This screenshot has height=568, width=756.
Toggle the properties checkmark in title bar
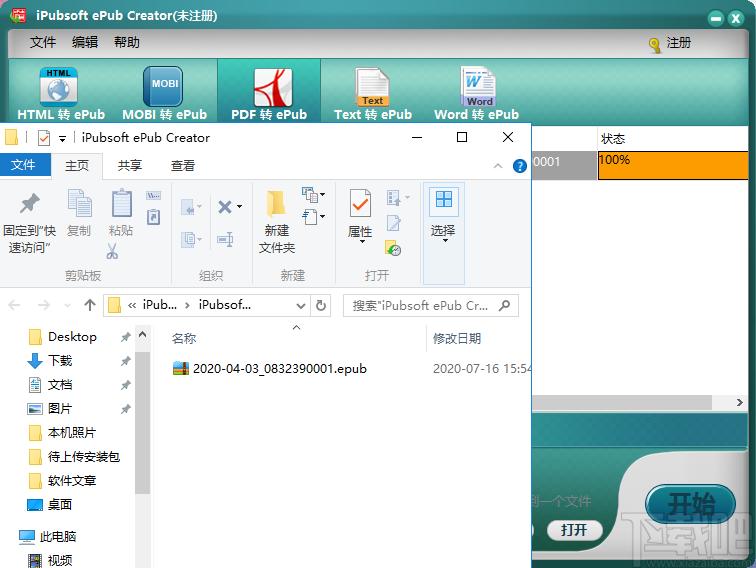tap(44, 138)
